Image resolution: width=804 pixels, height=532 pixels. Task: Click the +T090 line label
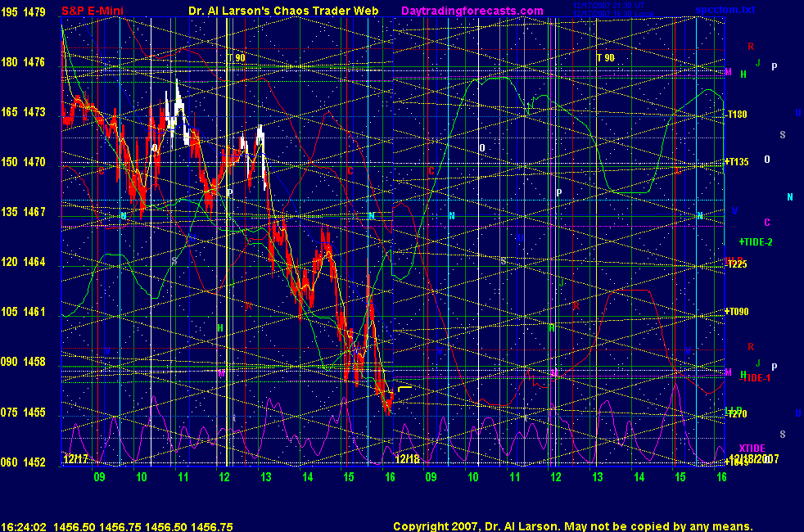(x=737, y=312)
